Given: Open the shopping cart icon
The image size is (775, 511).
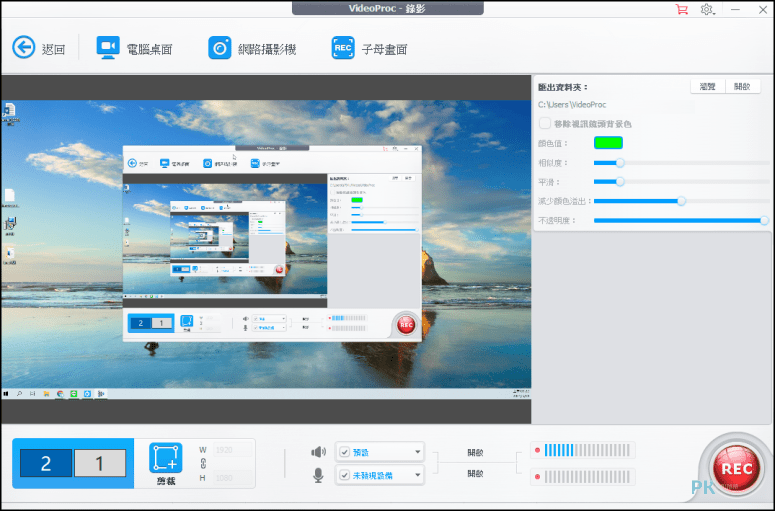Looking at the screenshot, I should (x=682, y=9).
